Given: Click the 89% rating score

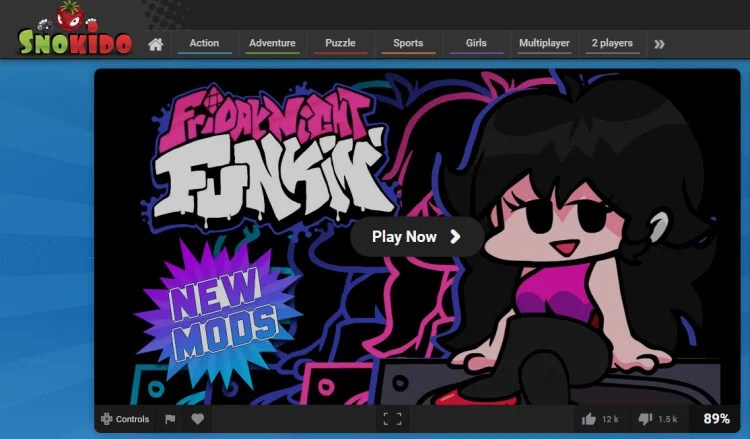Looking at the screenshot, I should coord(717,419).
